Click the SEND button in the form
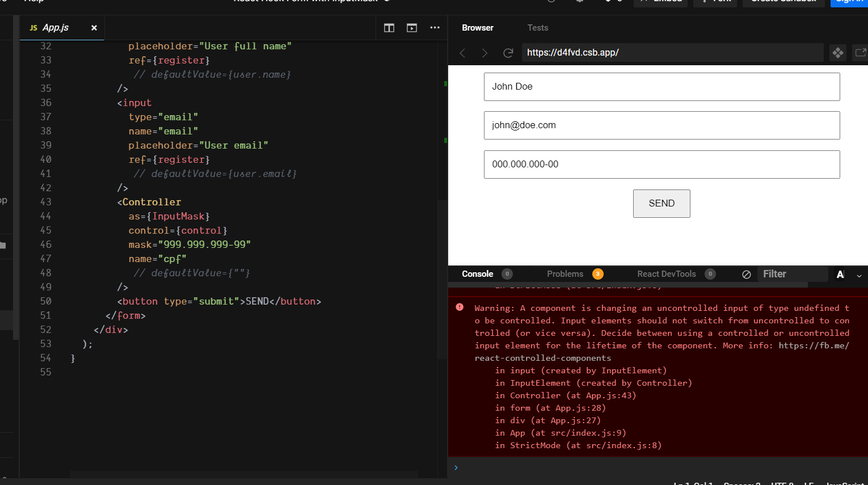868x485 pixels. (661, 203)
